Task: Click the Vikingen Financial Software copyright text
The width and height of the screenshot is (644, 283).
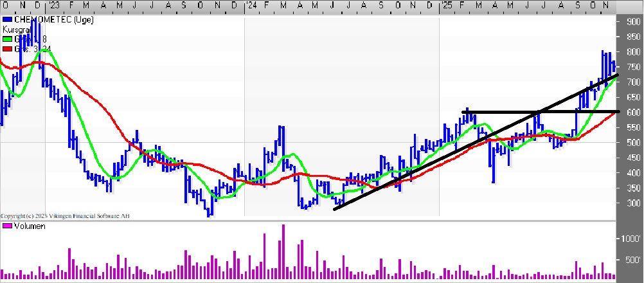Action: [64, 216]
